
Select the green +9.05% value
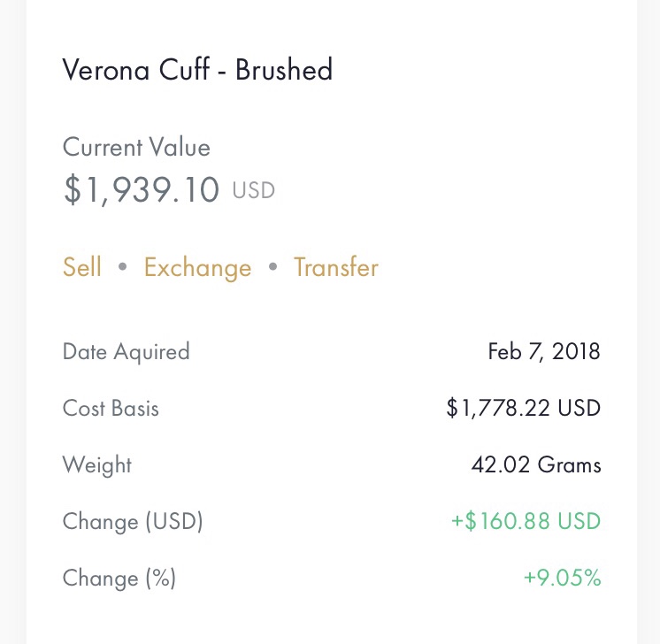pyautogui.click(x=562, y=579)
